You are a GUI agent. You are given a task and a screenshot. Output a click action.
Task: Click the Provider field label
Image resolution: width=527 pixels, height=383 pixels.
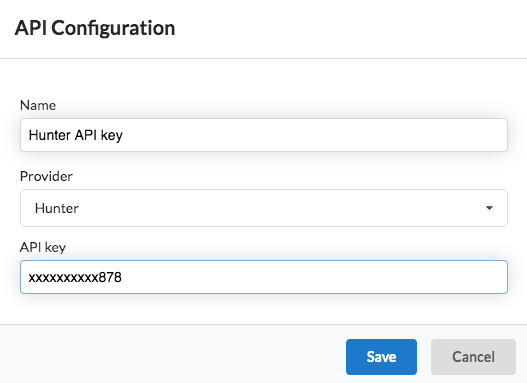46,176
